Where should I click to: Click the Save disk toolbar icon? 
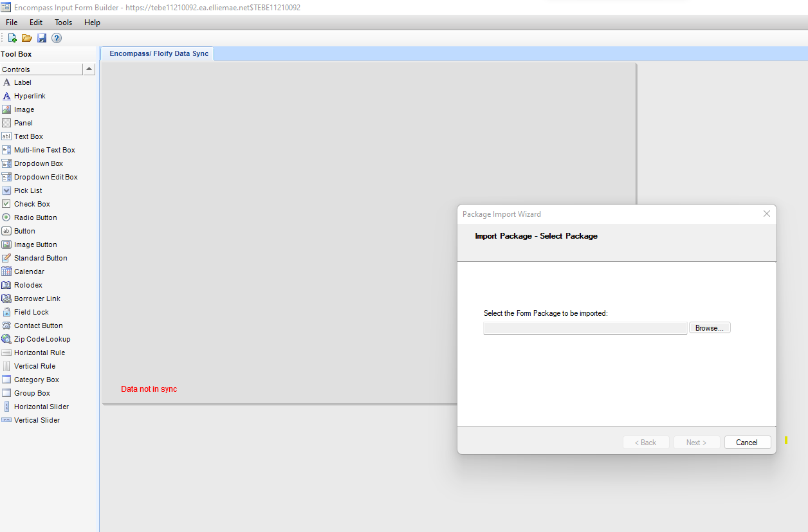pos(42,38)
